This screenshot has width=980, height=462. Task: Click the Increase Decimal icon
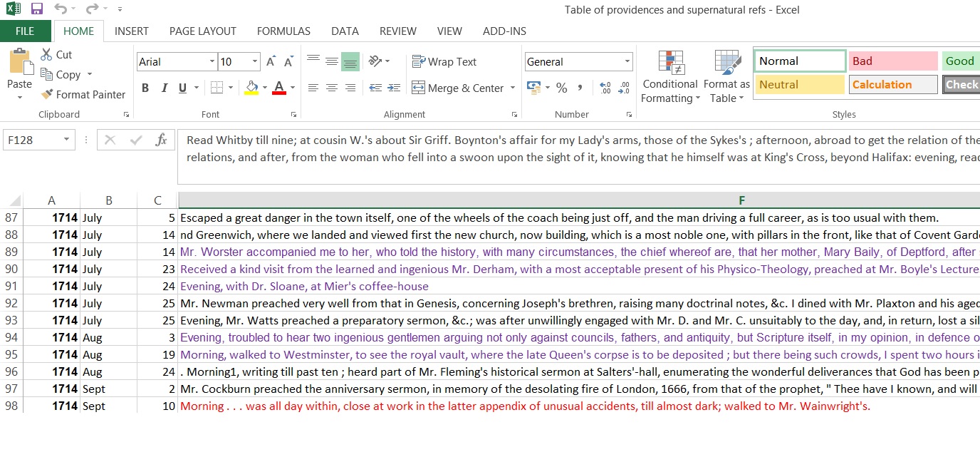(x=605, y=88)
